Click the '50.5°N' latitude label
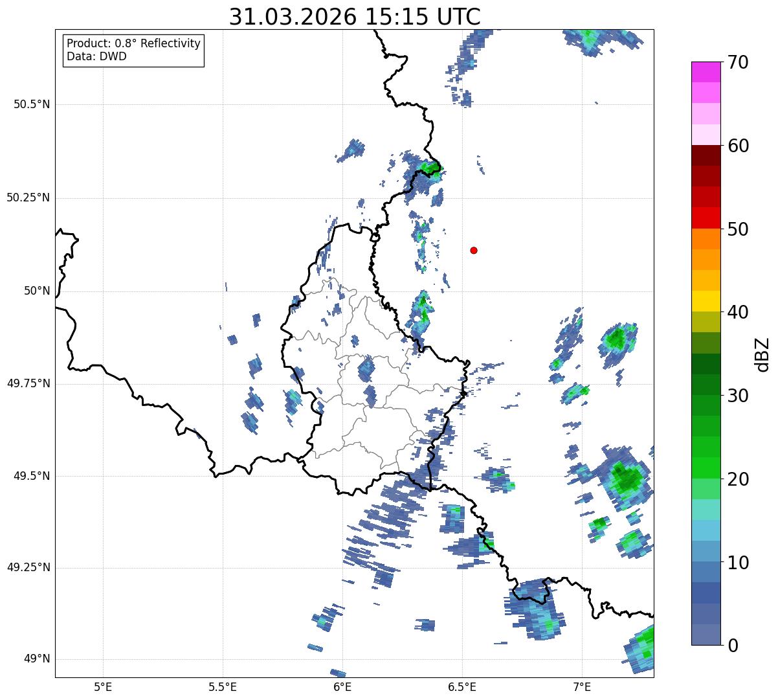 tap(32, 104)
